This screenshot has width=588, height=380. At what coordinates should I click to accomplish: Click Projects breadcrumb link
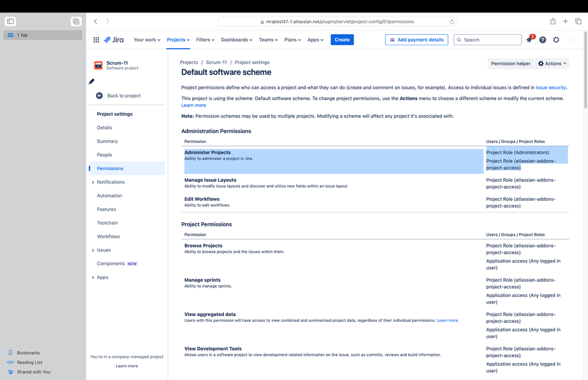coord(188,62)
